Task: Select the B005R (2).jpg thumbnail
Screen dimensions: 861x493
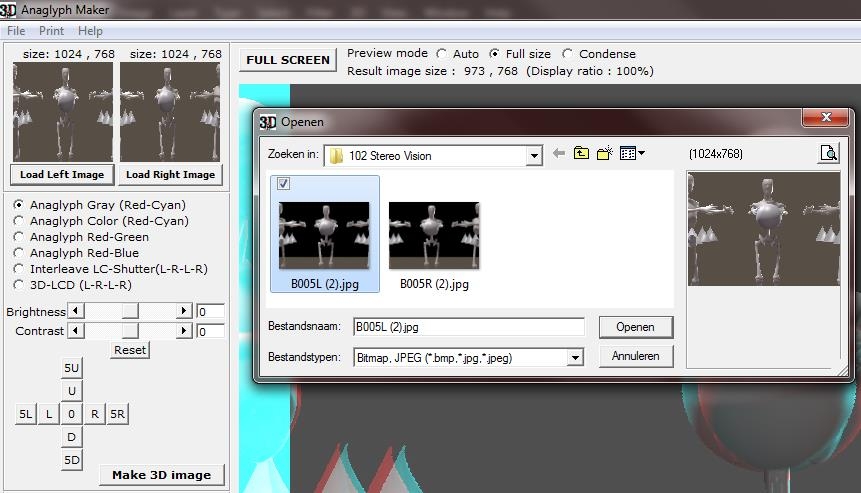Action: coord(434,235)
